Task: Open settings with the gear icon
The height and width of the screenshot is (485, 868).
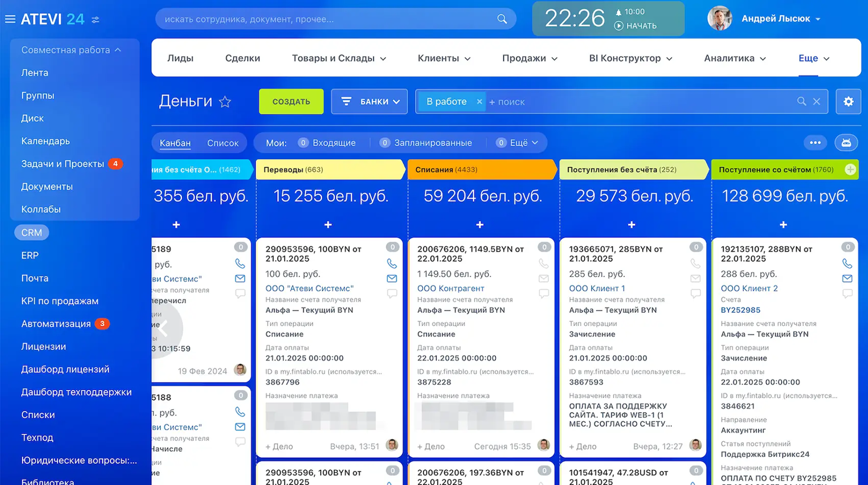Action: point(848,102)
